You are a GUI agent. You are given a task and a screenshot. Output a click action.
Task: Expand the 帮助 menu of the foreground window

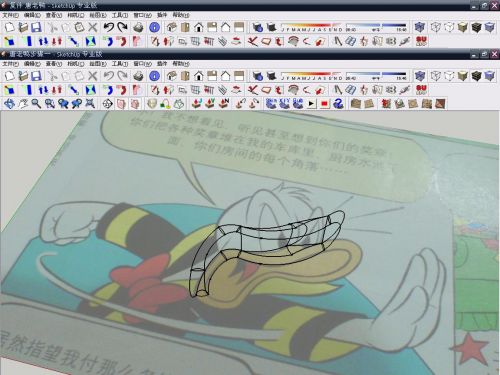181,63
